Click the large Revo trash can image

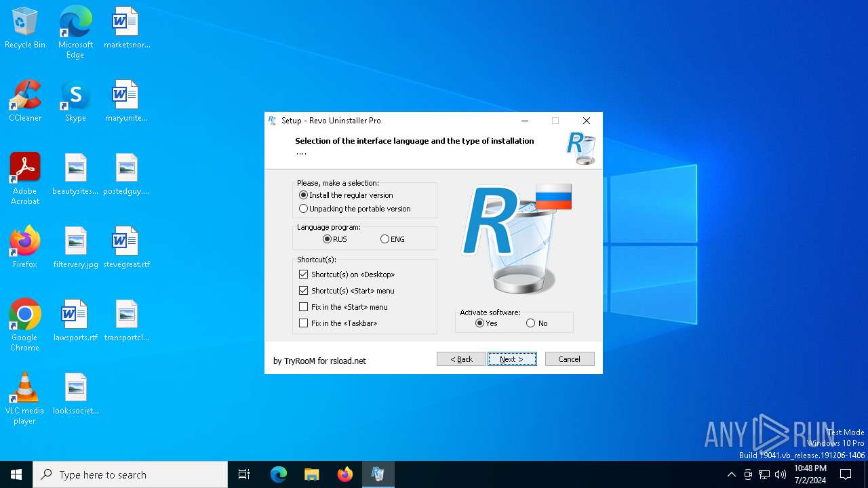point(517,239)
